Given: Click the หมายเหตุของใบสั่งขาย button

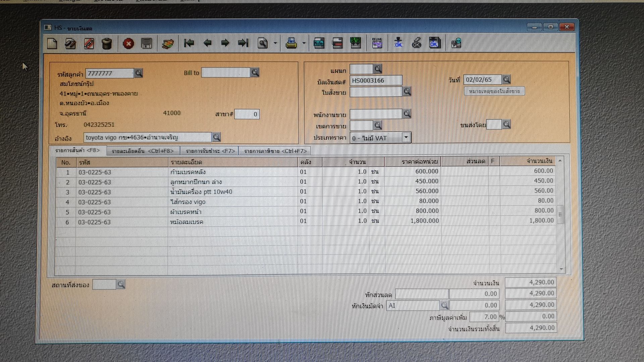Looking at the screenshot, I should click(x=494, y=91).
